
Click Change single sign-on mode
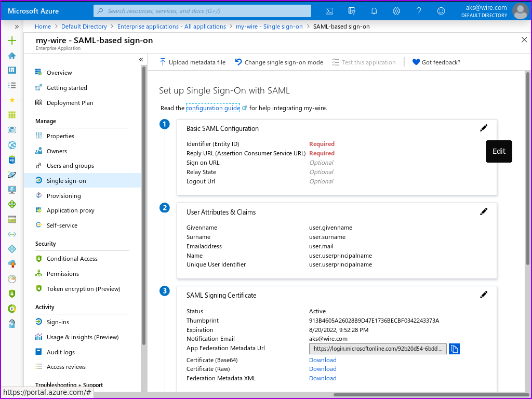(x=279, y=62)
